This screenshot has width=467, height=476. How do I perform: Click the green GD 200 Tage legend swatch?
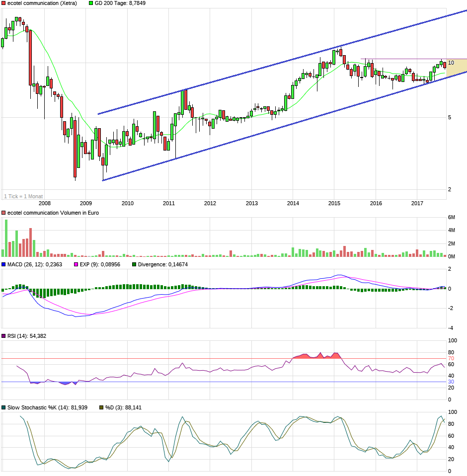(91, 3)
